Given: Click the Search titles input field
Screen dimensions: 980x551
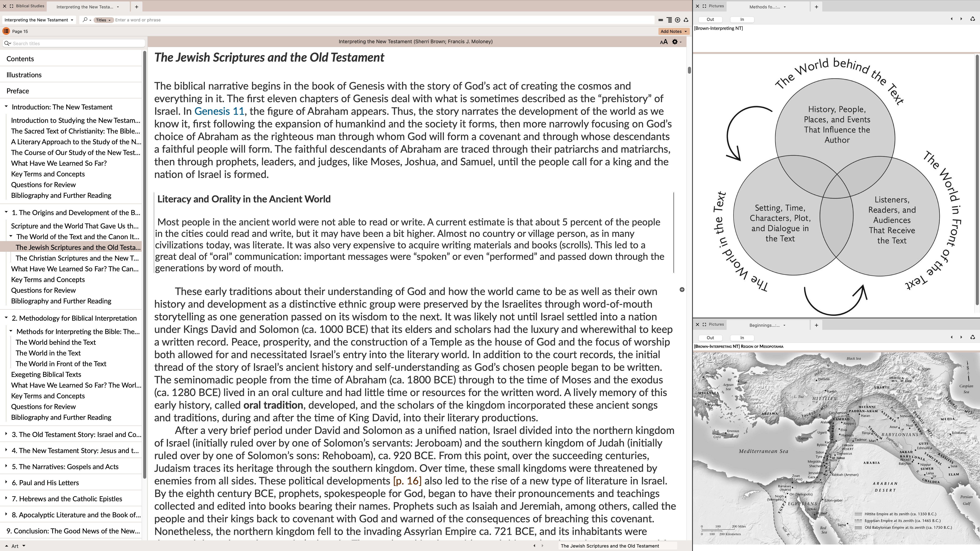Looking at the screenshot, I should point(74,43).
